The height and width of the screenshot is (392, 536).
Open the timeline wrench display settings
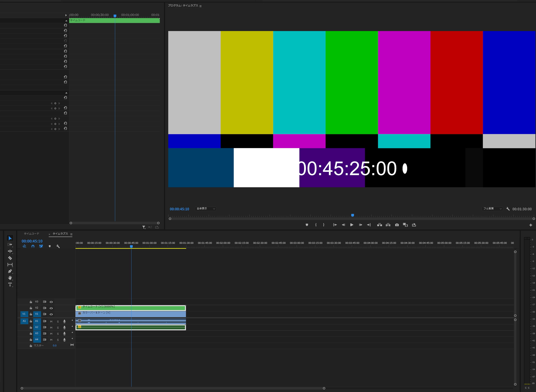(58, 246)
